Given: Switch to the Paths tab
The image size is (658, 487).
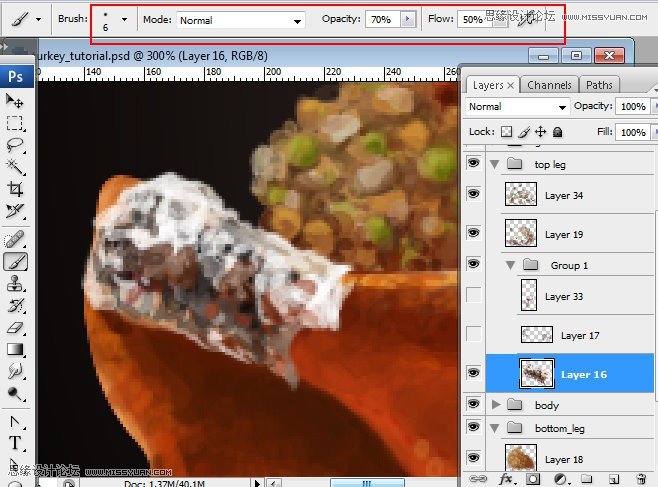Looking at the screenshot, I should (x=599, y=85).
